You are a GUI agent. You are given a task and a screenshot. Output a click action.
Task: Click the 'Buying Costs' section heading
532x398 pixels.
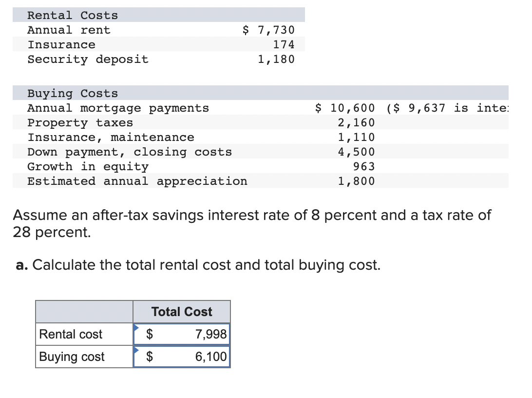click(x=73, y=93)
